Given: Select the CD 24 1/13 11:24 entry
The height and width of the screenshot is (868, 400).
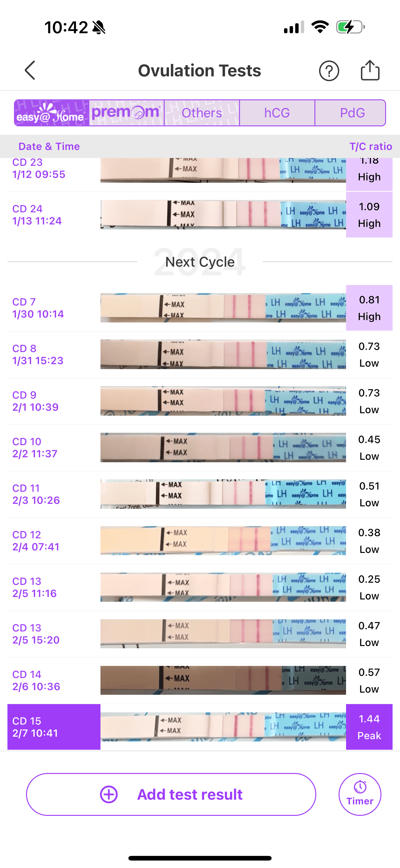Looking at the screenshot, I should 37,215.
